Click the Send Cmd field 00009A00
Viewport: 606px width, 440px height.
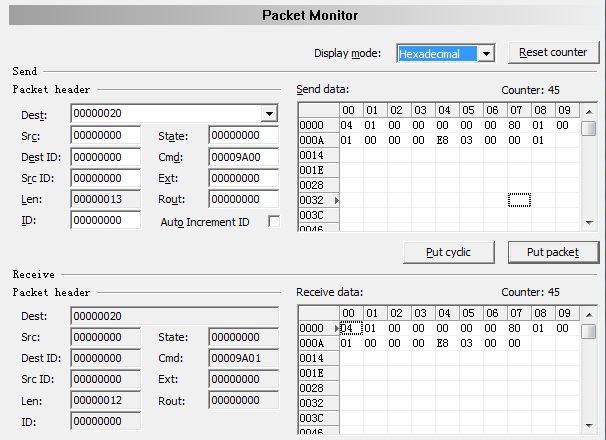coord(243,157)
